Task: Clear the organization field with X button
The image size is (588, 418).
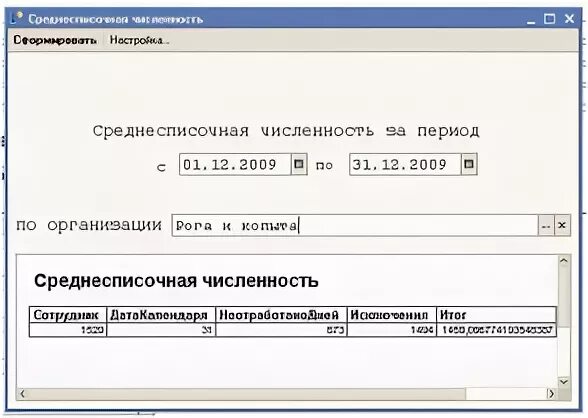Action: tap(562, 226)
